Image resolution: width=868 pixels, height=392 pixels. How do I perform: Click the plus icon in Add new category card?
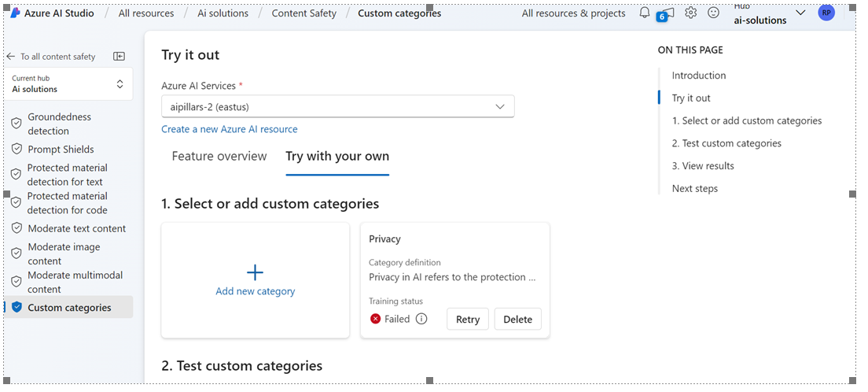[255, 272]
